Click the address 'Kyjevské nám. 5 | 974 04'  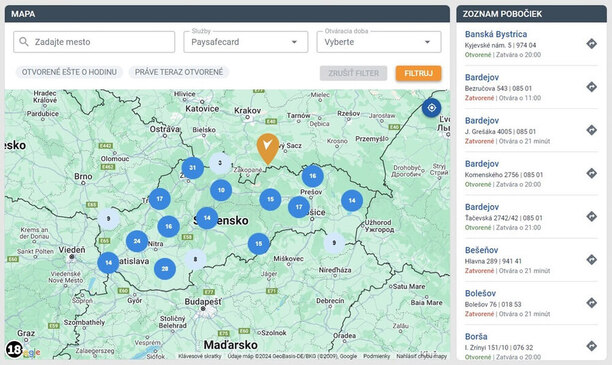coord(500,45)
